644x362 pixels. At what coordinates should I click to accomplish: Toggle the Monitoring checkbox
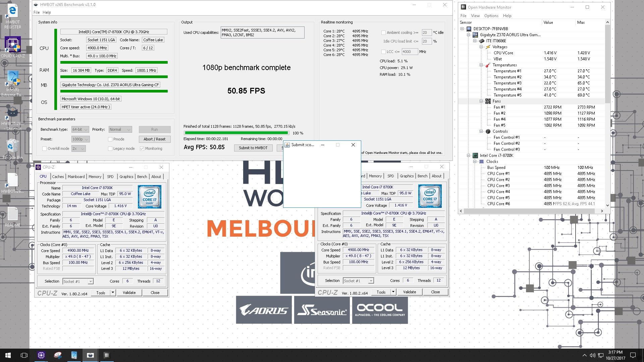[x=142, y=148]
